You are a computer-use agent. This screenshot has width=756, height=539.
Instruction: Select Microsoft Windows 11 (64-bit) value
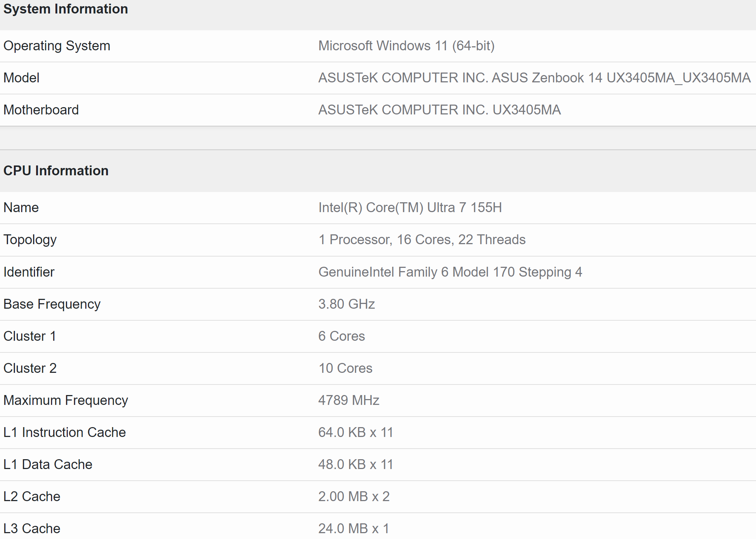[x=406, y=46]
